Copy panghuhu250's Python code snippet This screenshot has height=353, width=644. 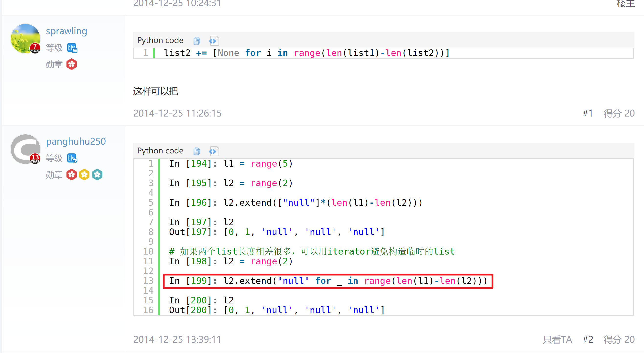click(x=197, y=151)
